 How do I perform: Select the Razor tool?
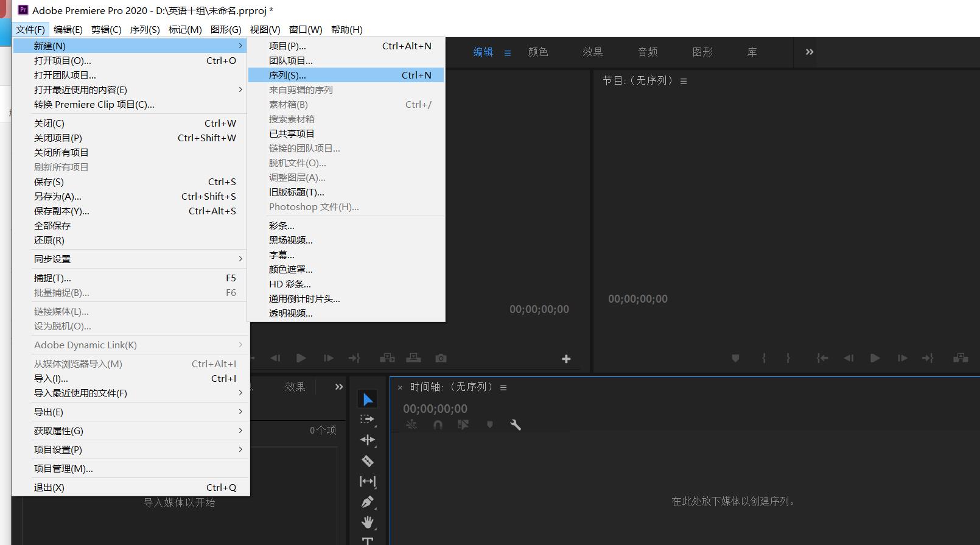coord(368,460)
